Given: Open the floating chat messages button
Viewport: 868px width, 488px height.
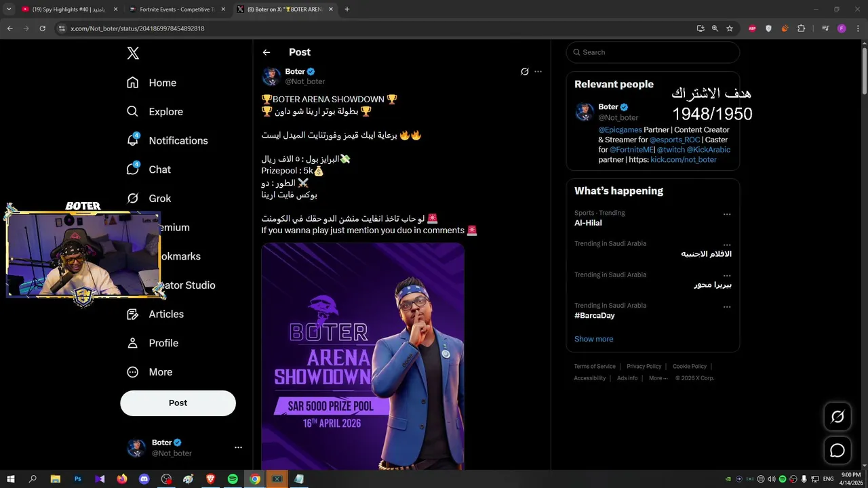Looking at the screenshot, I should [837, 451].
